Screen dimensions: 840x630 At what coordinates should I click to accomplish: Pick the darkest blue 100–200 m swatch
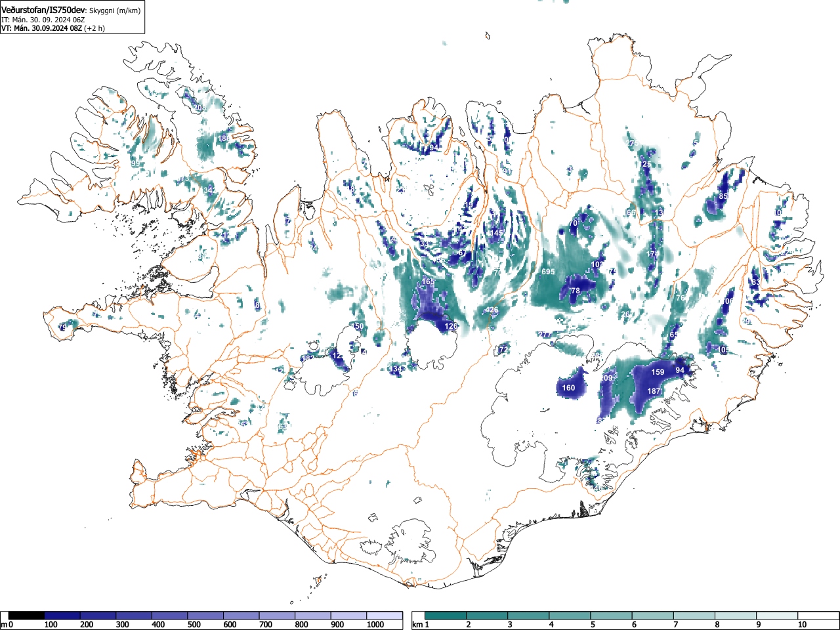coord(62,616)
